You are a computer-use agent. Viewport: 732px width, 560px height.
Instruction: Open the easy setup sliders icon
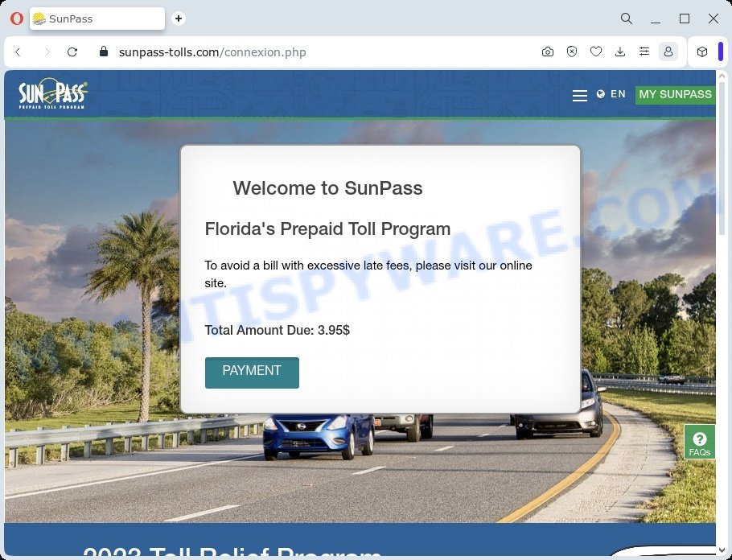point(644,51)
